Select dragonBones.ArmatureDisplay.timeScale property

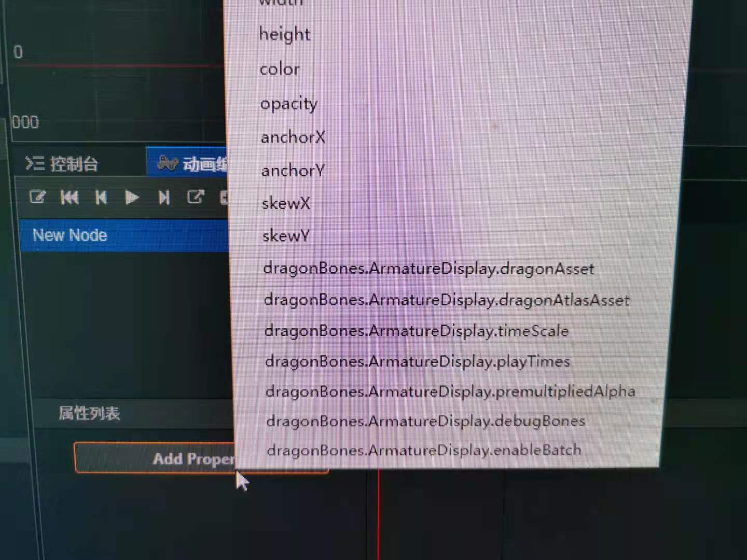pyautogui.click(x=417, y=331)
